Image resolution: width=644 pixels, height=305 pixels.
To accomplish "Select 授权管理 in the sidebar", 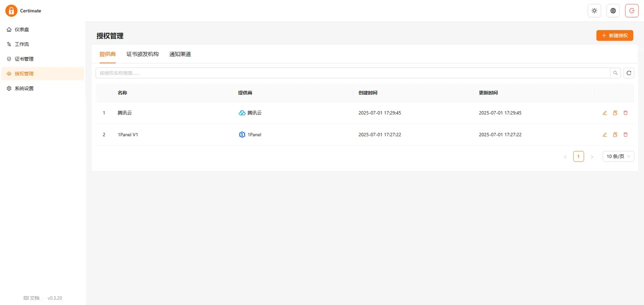I will coord(43,74).
